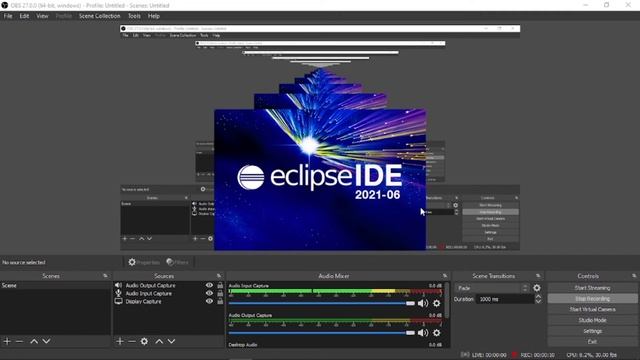Move scene up in Scenes list
The width and height of the screenshot is (640, 360).
pyautogui.click(x=34, y=341)
